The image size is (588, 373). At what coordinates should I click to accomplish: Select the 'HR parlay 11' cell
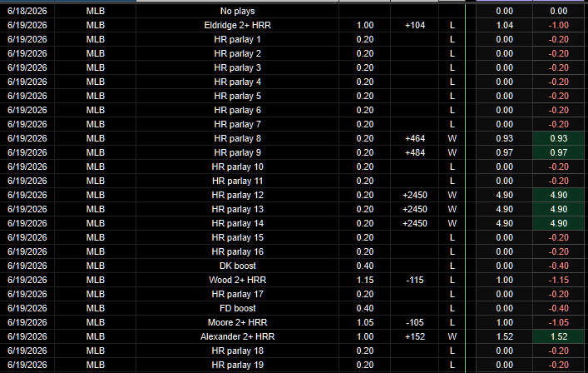pos(237,181)
